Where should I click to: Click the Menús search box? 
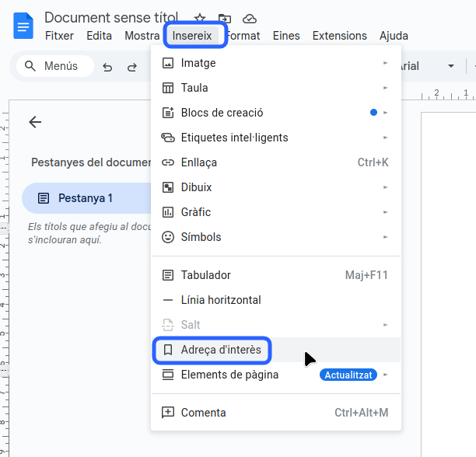[x=54, y=67]
